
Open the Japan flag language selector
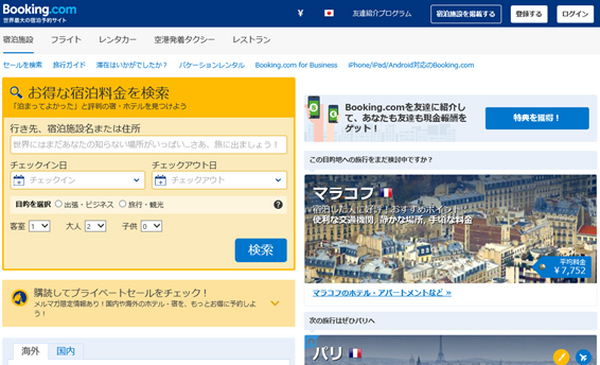(x=329, y=13)
